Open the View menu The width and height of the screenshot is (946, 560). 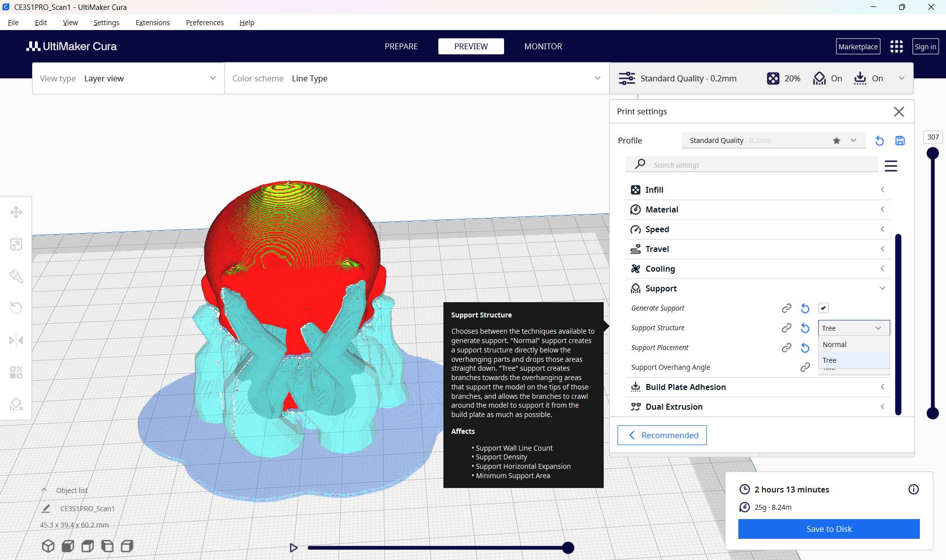71,23
